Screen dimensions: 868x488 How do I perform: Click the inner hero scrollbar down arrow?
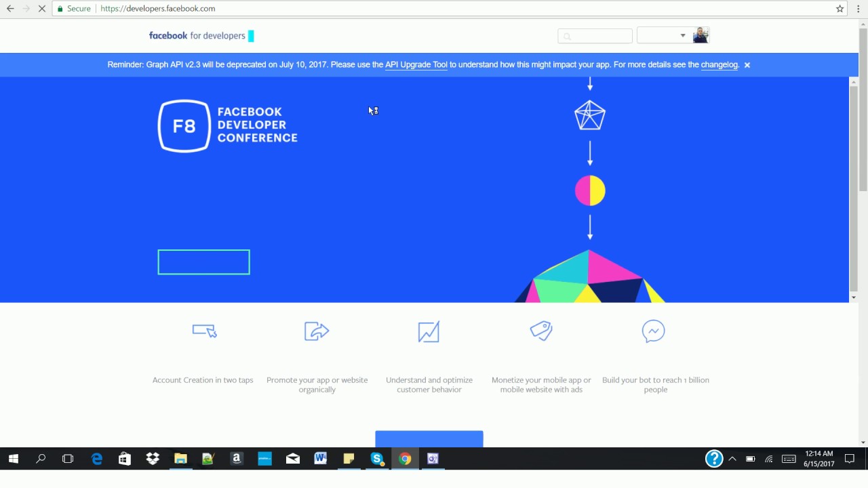[854, 298]
